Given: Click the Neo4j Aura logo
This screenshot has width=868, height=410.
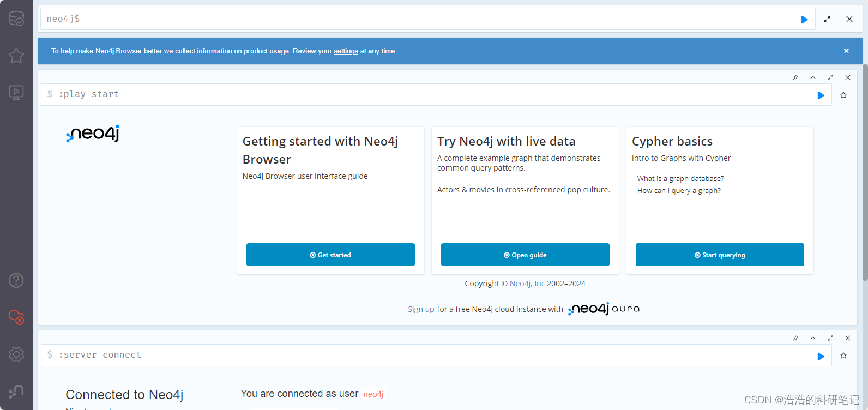Looking at the screenshot, I should tap(604, 309).
